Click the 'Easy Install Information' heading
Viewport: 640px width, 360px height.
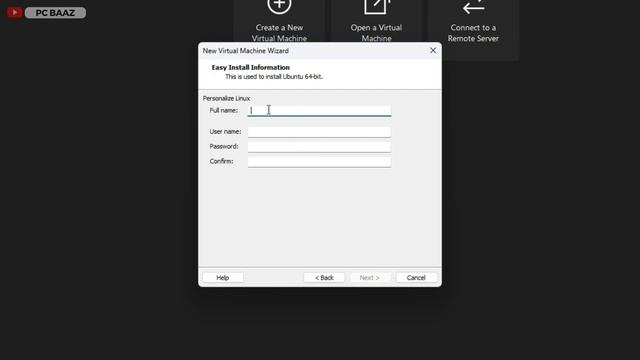point(251,67)
